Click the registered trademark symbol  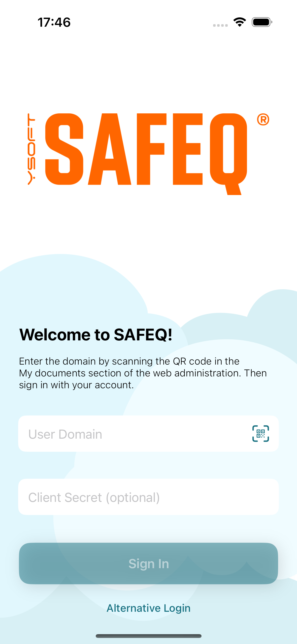click(263, 119)
